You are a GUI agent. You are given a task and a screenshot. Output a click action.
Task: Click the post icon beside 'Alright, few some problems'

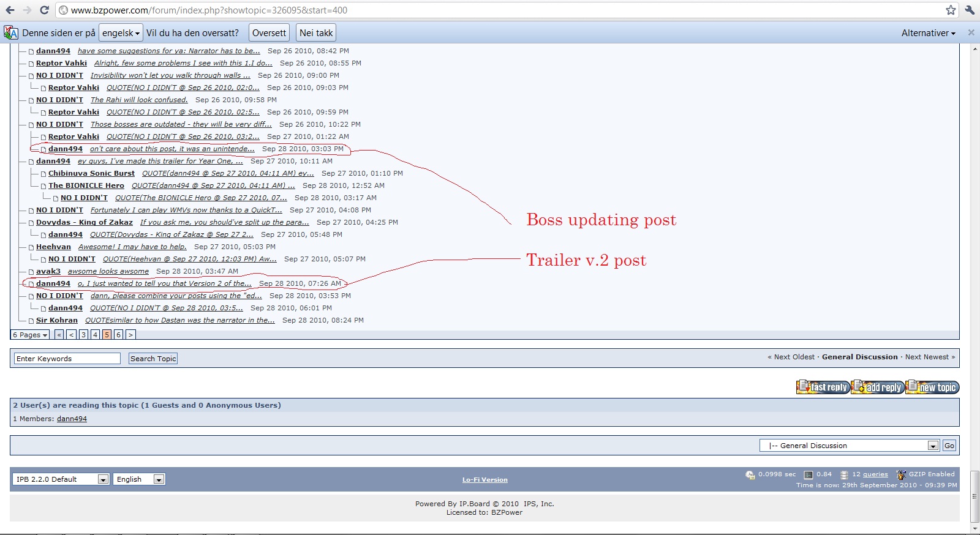(x=31, y=64)
